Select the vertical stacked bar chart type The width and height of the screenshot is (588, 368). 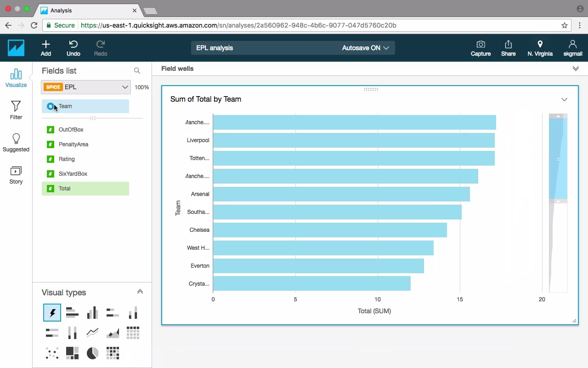pyautogui.click(x=133, y=313)
